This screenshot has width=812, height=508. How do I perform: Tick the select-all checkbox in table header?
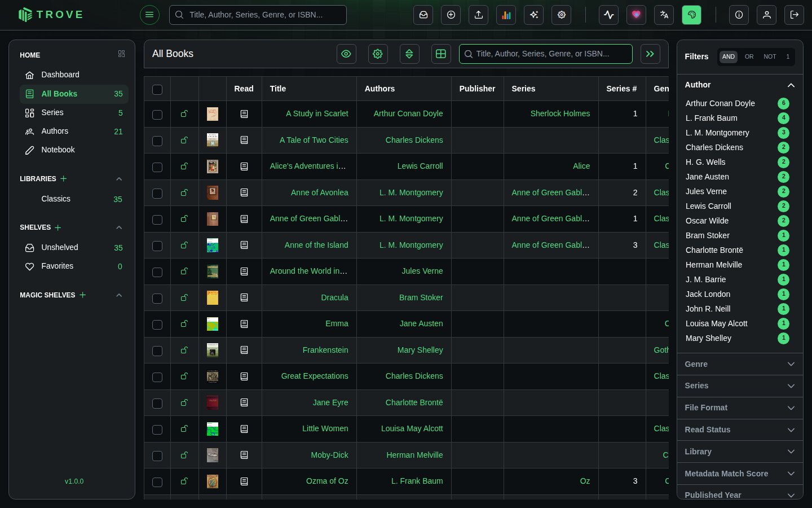[x=157, y=89]
